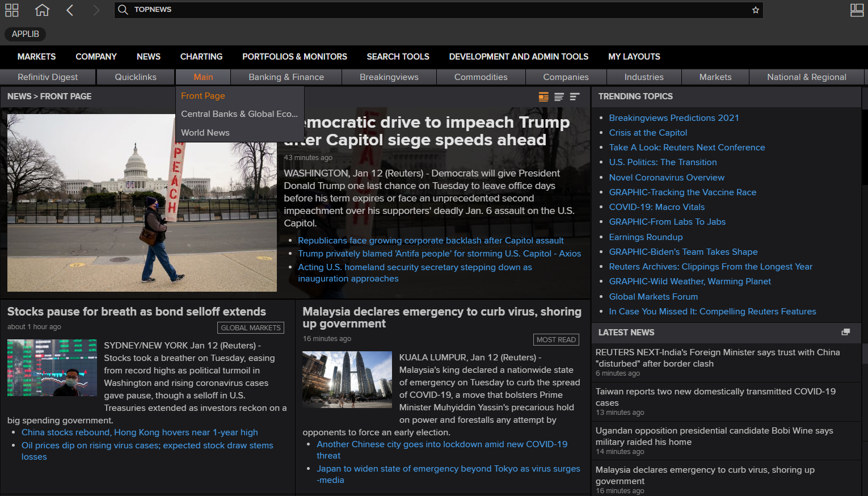Screen dimensions: 868x496
Task: Open COVID-19: Macro Vitals topic
Action: [657, 207]
